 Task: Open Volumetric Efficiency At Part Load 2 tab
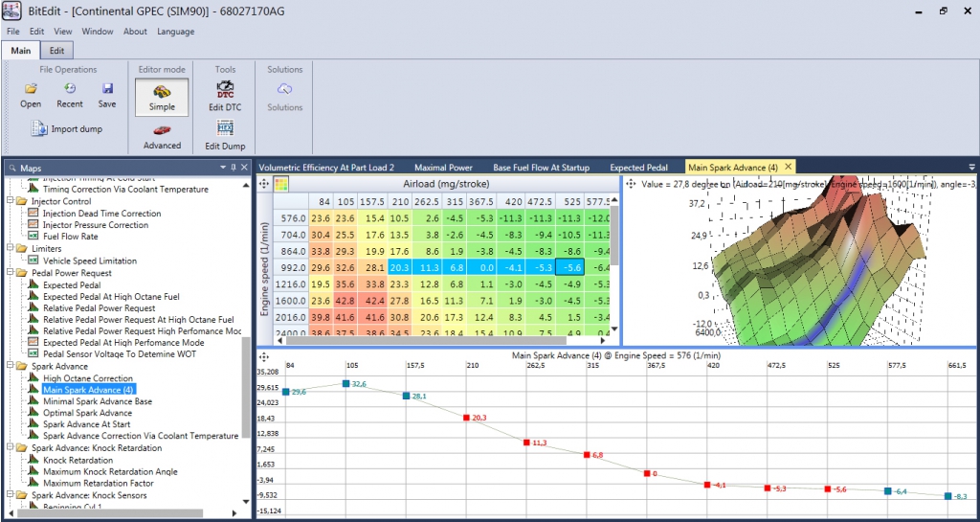click(326, 168)
